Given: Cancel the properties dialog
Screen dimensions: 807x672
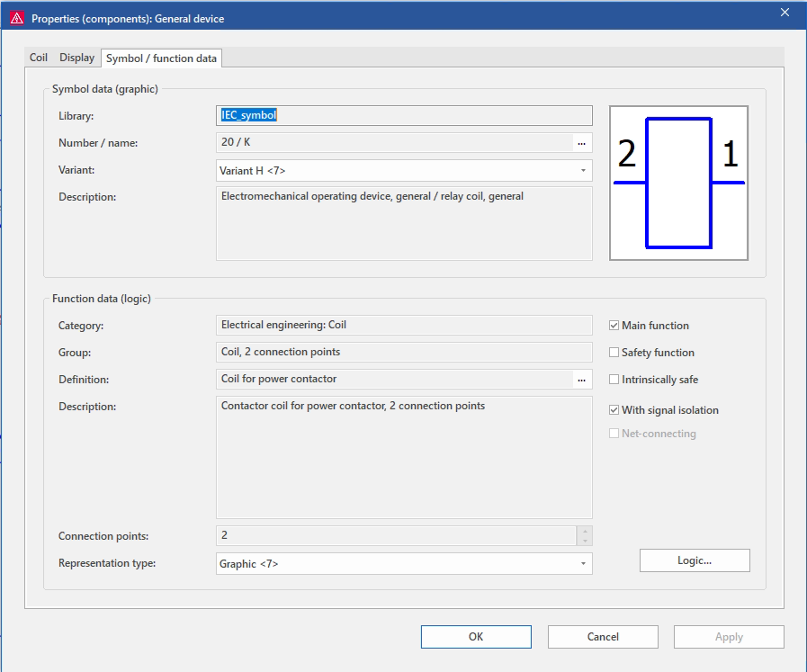Looking at the screenshot, I should coord(603,637).
